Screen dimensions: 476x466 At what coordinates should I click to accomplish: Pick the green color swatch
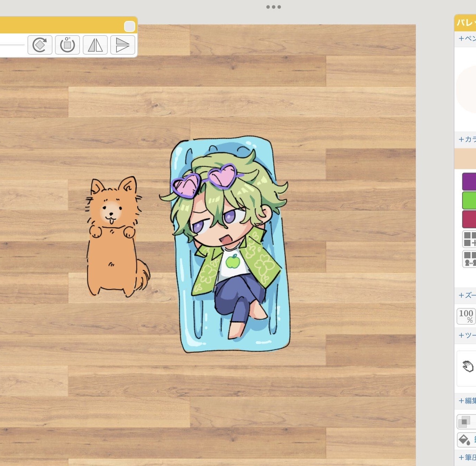click(469, 200)
